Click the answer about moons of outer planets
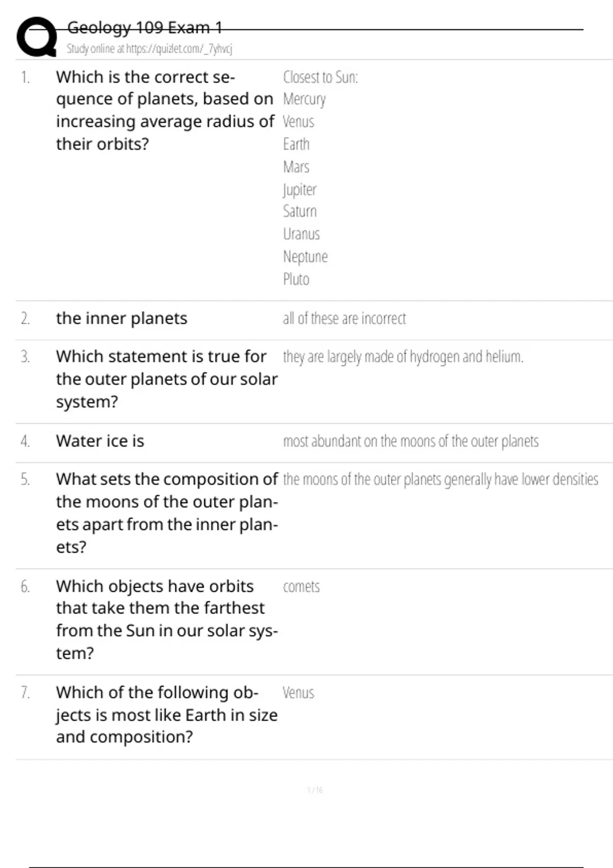The image size is (613, 868). (411, 441)
